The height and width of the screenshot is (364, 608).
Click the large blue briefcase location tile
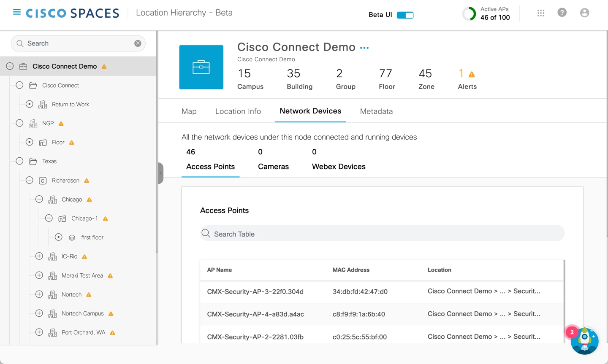point(201,67)
